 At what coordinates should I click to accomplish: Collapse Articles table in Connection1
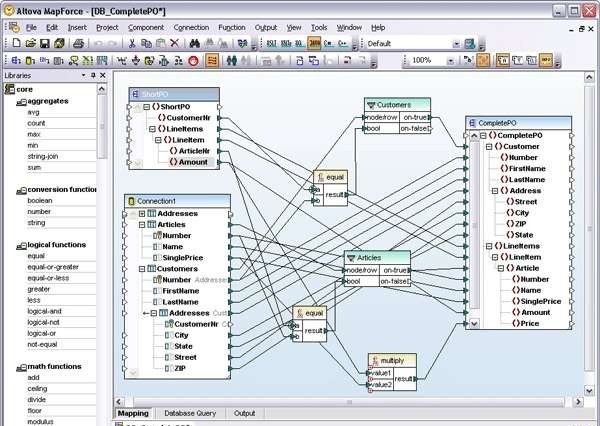(142, 225)
